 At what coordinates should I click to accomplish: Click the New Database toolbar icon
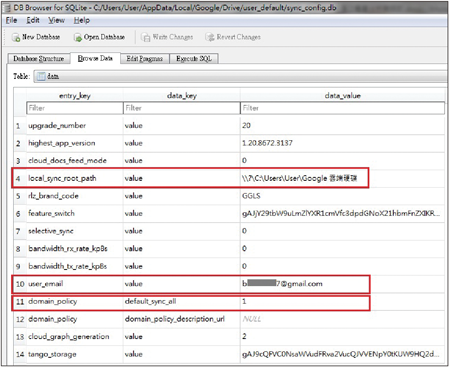click(16, 37)
